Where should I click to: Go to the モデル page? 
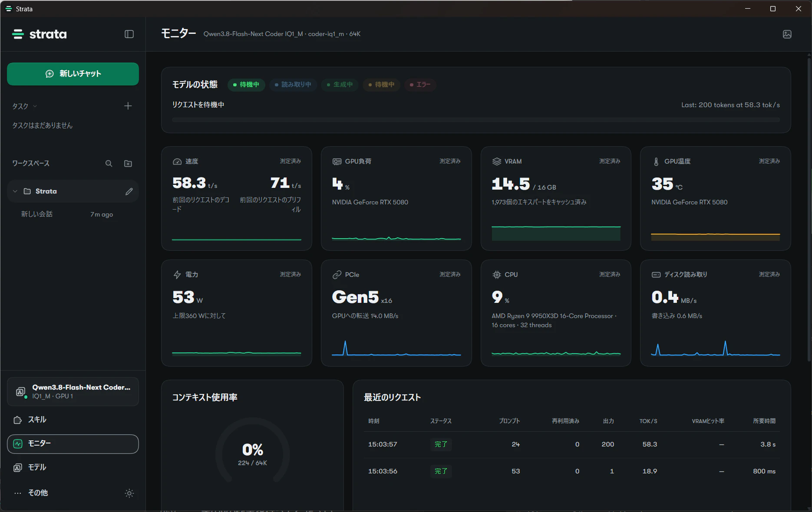click(73, 467)
